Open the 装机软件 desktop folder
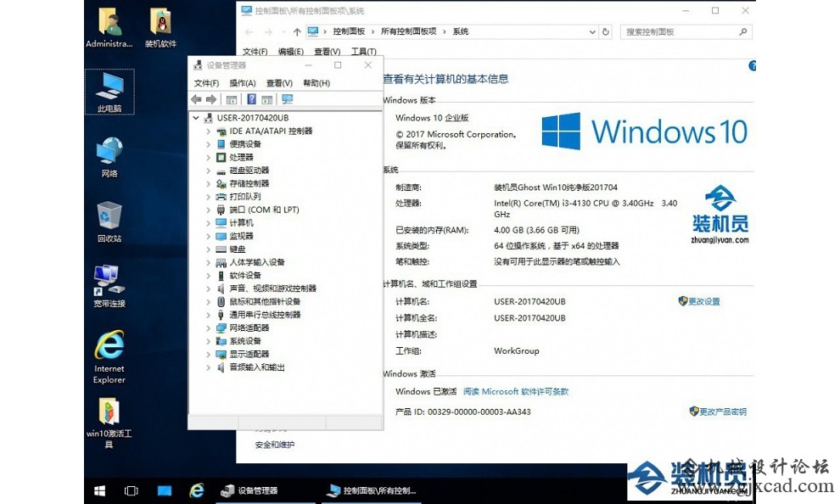 click(x=160, y=28)
